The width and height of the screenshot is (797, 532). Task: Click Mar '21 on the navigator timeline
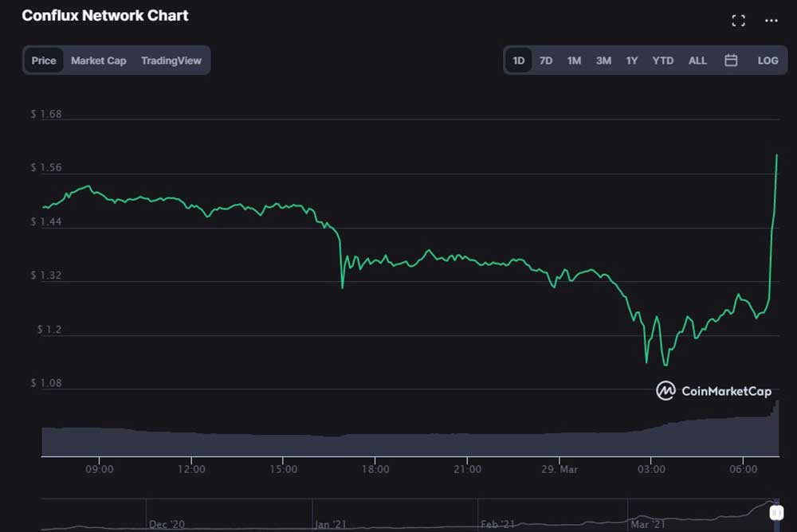pyautogui.click(x=647, y=524)
